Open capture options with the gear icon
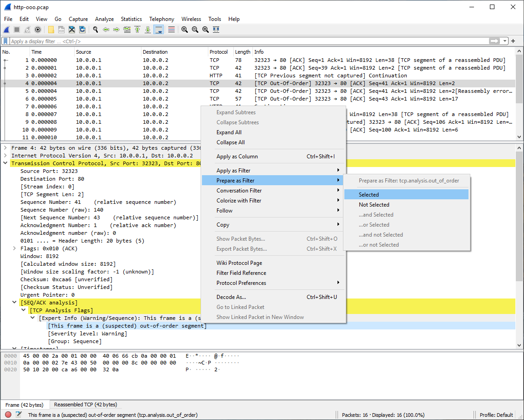The height and width of the screenshot is (420, 524). point(37,29)
